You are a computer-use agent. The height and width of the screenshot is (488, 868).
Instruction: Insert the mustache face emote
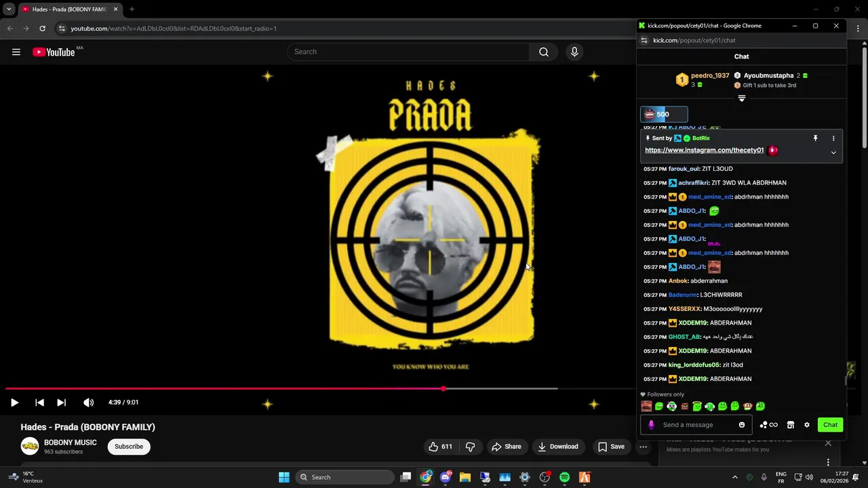click(x=647, y=407)
